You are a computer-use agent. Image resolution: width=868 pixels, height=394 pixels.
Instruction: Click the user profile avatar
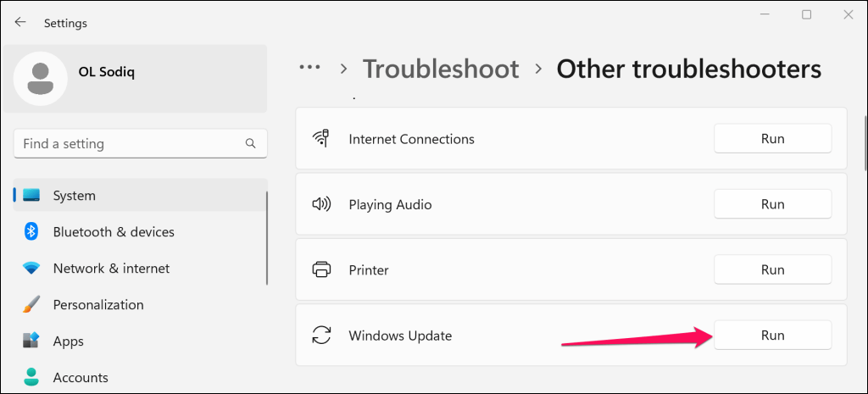coord(41,79)
